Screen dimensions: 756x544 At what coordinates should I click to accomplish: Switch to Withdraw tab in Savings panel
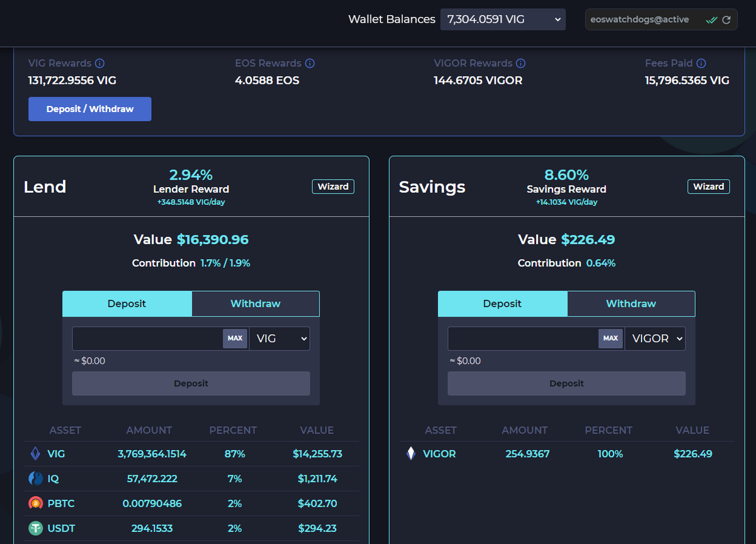pos(631,304)
